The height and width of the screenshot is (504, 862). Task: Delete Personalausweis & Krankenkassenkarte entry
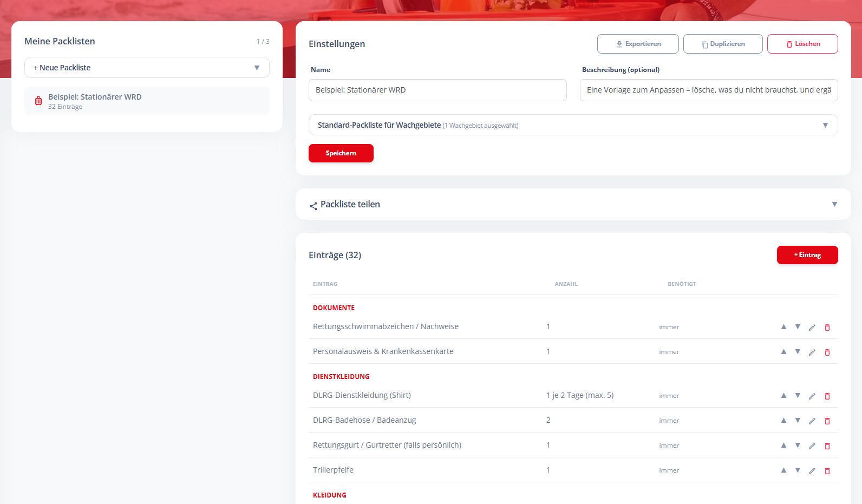click(827, 352)
